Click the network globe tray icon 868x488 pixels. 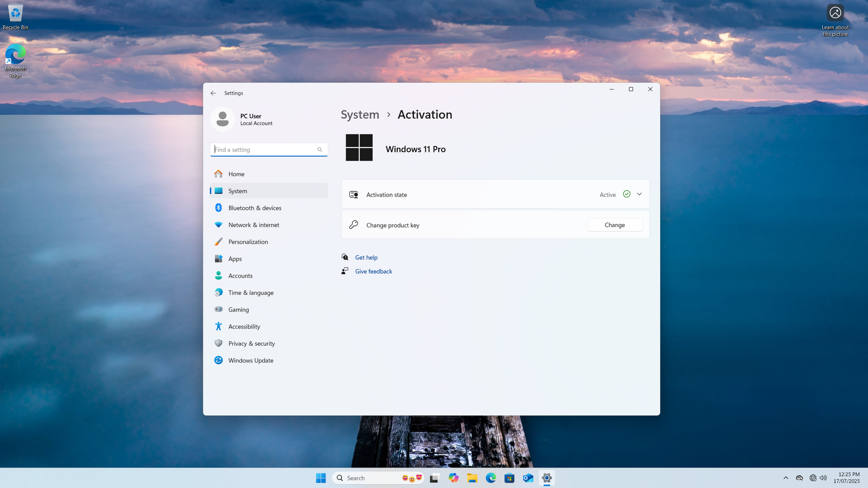[813, 478]
